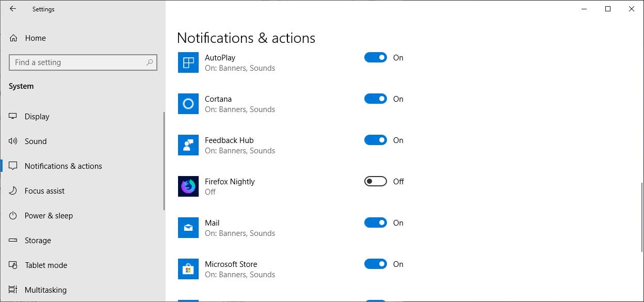Click the Display monitor icon
The width and height of the screenshot is (644, 302).
(13, 117)
